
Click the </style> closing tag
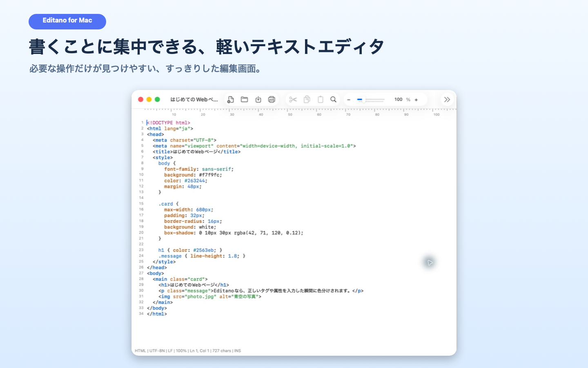tap(164, 262)
